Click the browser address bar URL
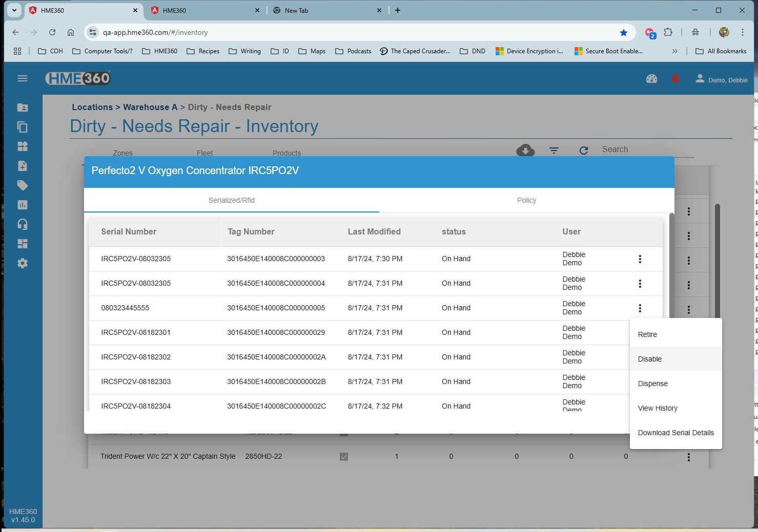The width and height of the screenshot is (758, 532). (155, 32)
